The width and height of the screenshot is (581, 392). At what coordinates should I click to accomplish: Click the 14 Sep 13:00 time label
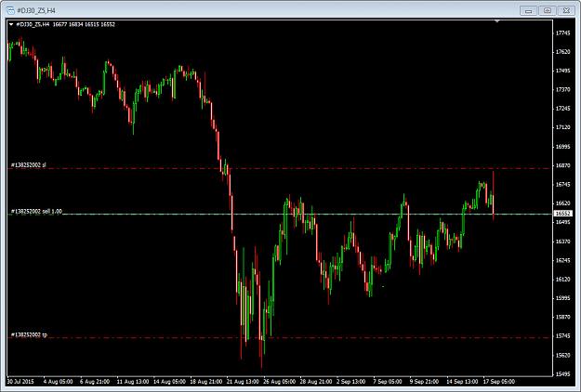tap(462, 381)
